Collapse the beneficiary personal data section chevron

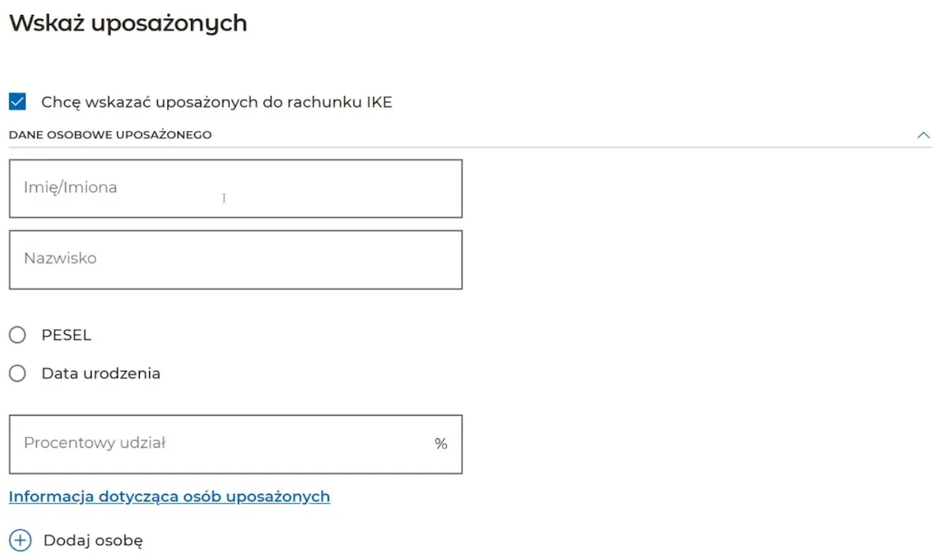[923, 135]
